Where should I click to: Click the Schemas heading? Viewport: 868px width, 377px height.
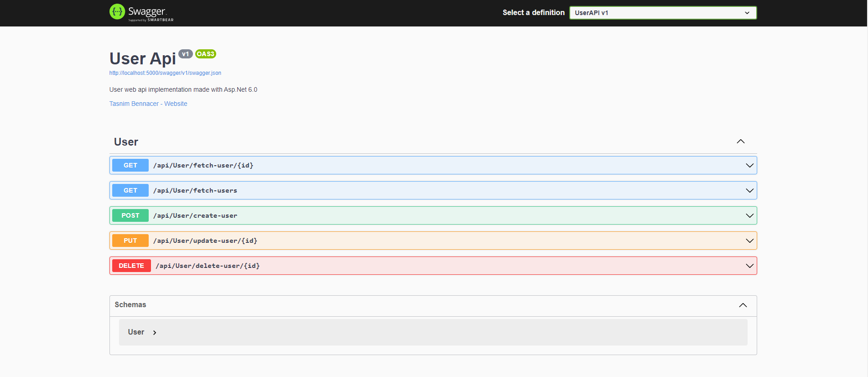coord(130,304)
